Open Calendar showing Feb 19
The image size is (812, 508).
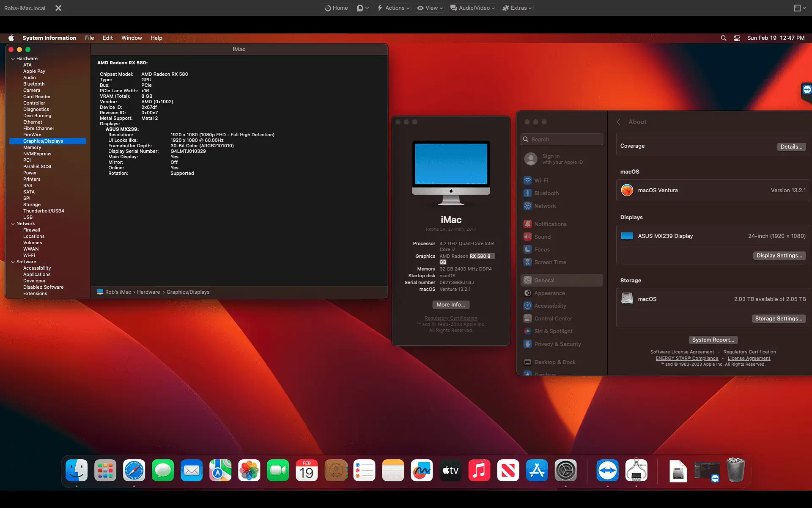pos(307,470)
